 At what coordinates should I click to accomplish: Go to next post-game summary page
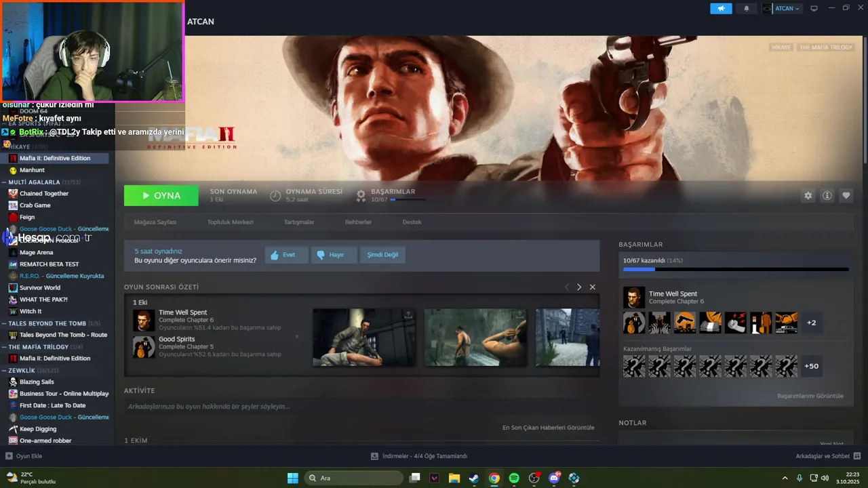tap(579, 287)
